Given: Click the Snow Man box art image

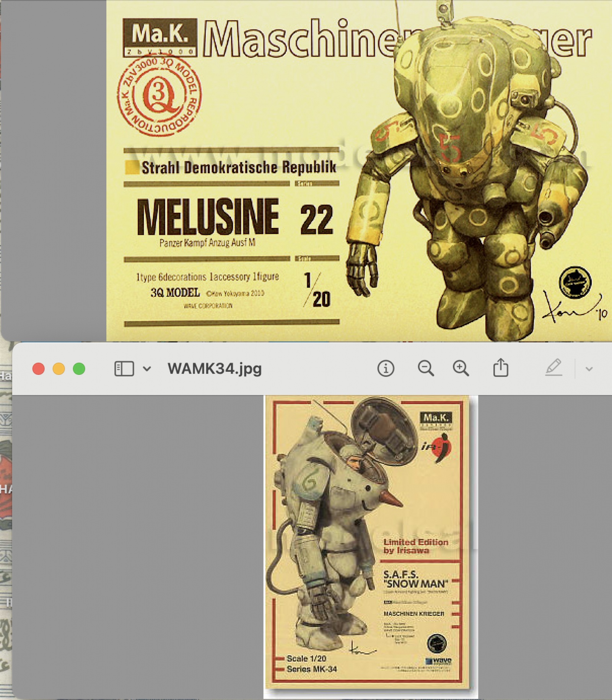Looking at the screenshot, I should point(367,543).
